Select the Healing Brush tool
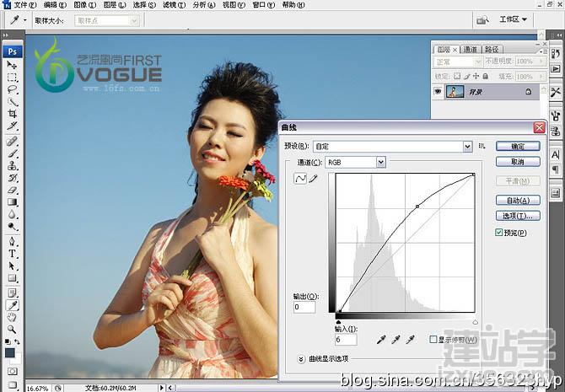 click(x=12, y=141)
